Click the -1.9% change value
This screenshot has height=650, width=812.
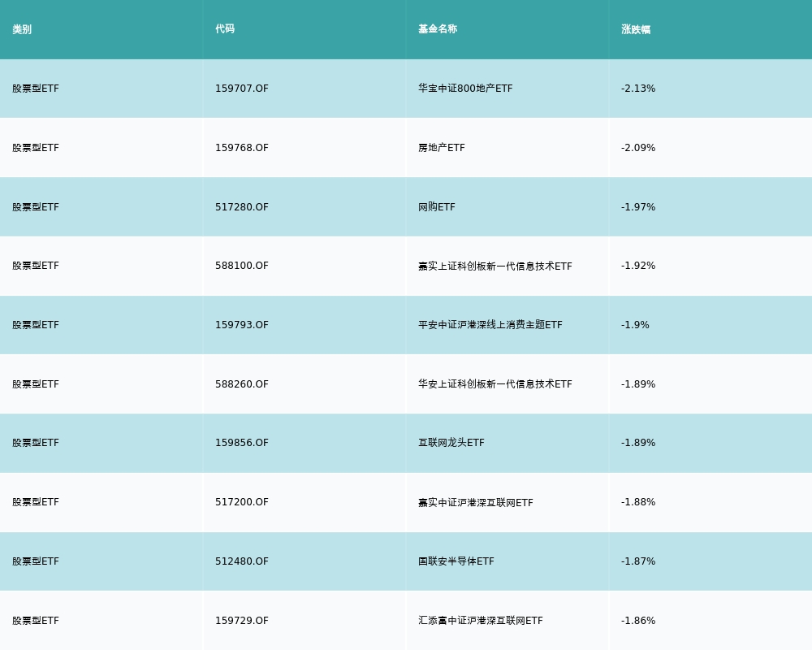[636, 325]
